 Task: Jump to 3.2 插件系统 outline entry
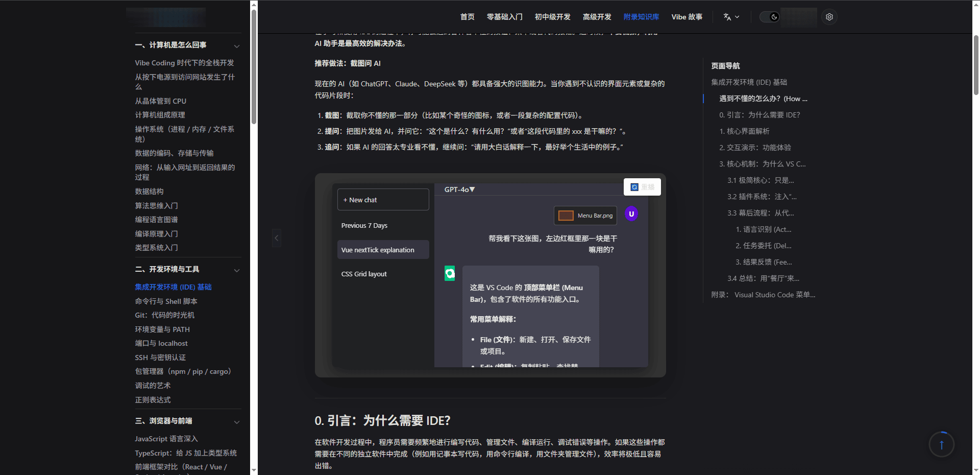click(762, 197)
